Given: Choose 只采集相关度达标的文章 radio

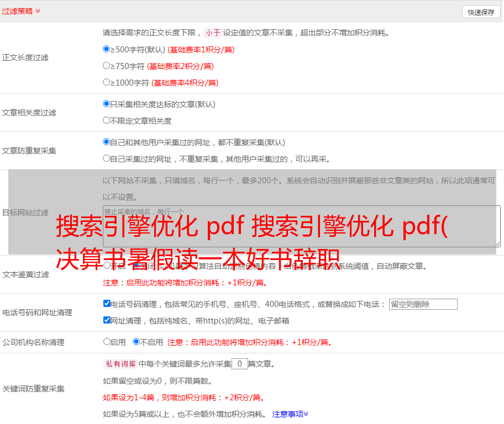Looking at the screenshot, I should pos(106,104).
